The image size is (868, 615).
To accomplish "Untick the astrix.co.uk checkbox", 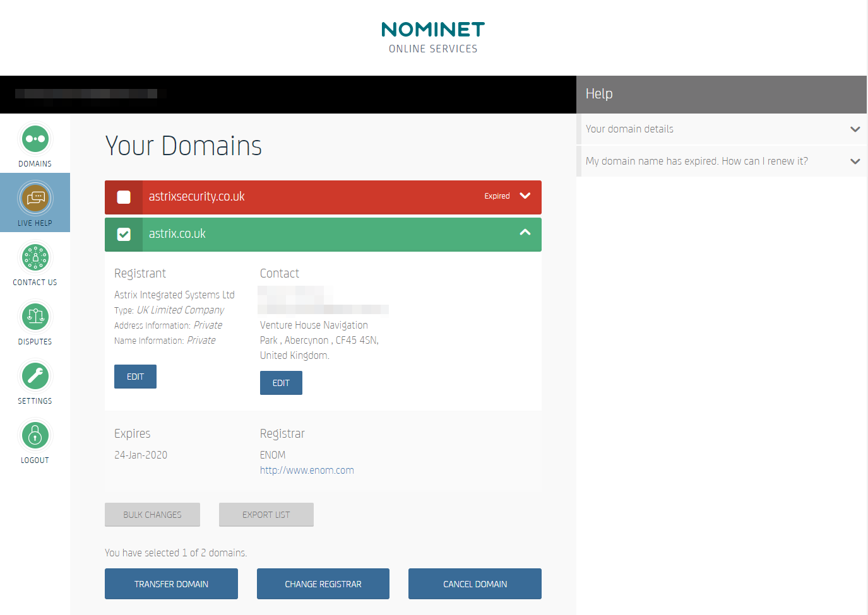I will [124, 234].
